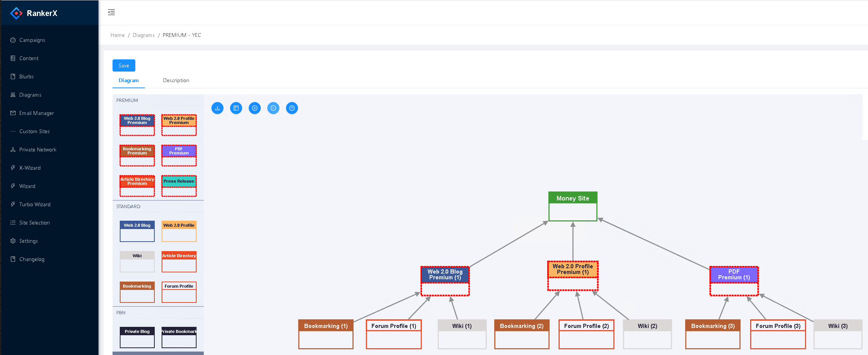Zoom in on the diagram

pos(255,108)
